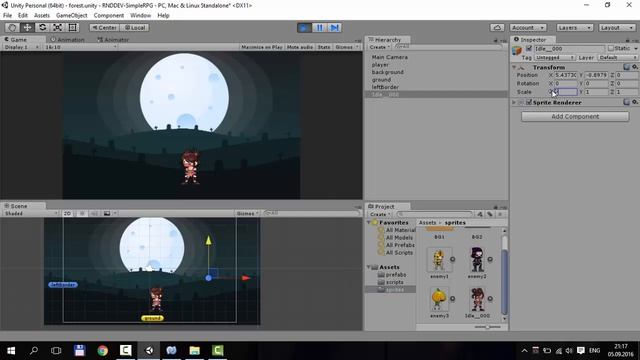Click the scene X-axis move arrow
The height and width of the screenshot is (360, 640).
point(246,278)
